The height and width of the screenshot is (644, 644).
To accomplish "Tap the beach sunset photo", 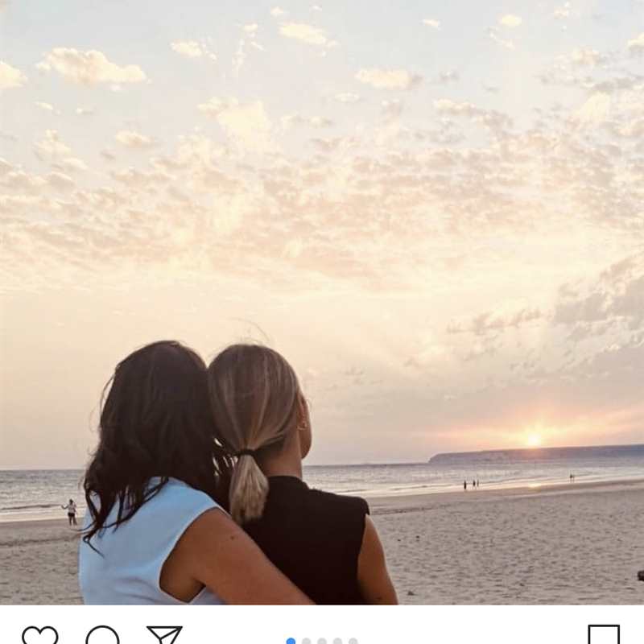I will [322, 303].
